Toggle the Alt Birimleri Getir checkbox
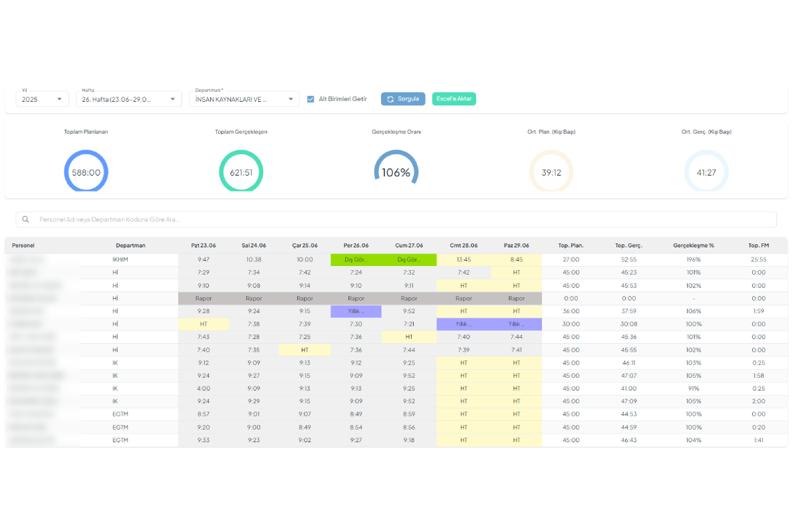This screenshot has width=798, height=532. tap(311, 99)
